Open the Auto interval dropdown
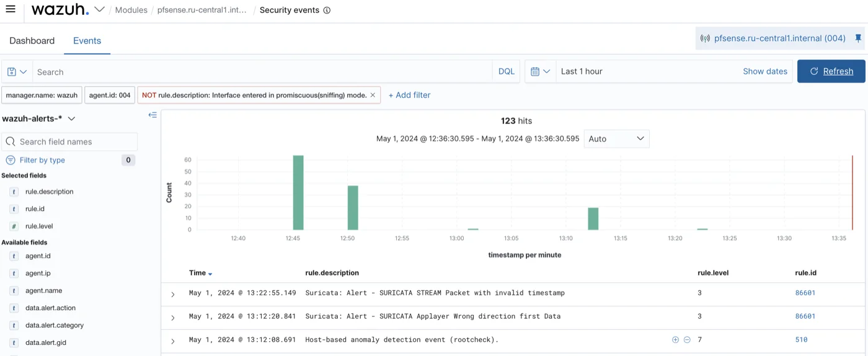This screenshot has width=868, height=356. [x=616, y=139]
